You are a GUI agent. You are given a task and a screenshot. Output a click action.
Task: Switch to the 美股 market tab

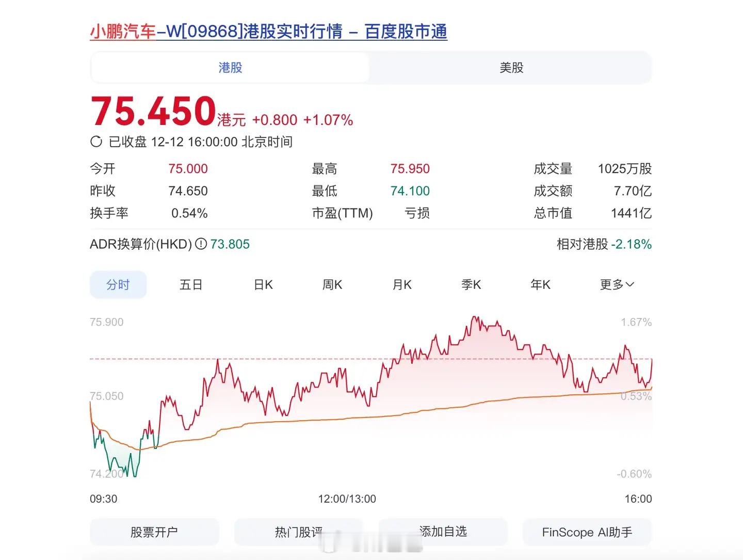(511, 68)
